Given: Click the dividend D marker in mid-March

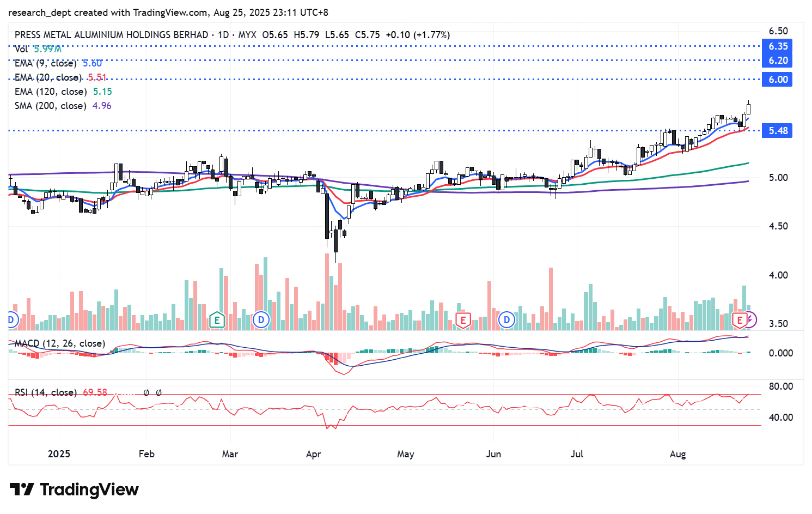Looking at the screenshot, I should 261,320.
